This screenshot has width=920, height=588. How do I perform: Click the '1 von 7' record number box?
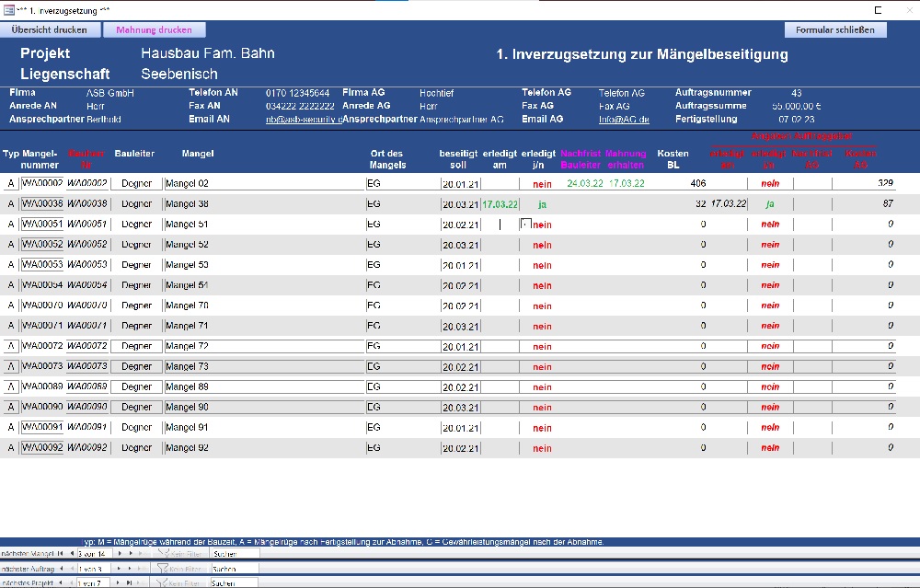(x=93, y=583)
